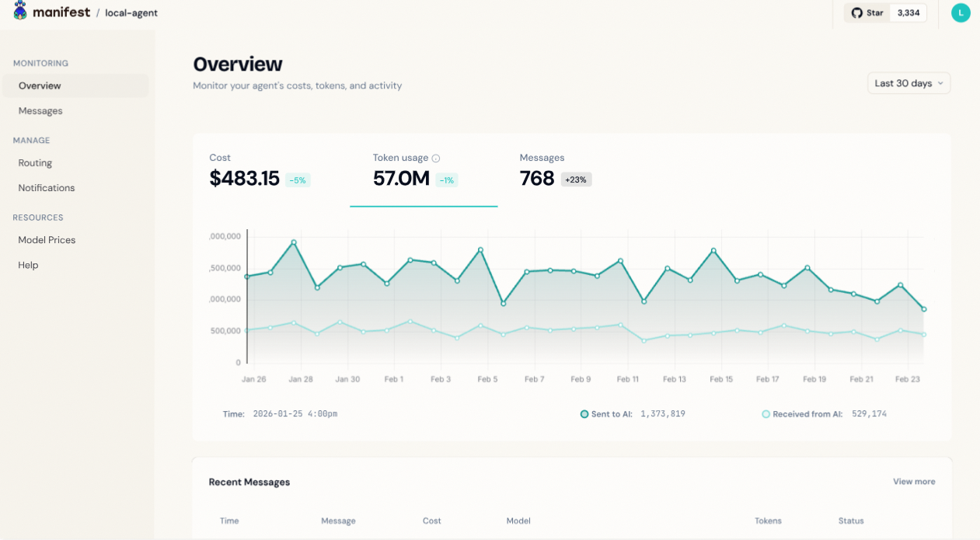Open the Routing page

pos(35,163)
